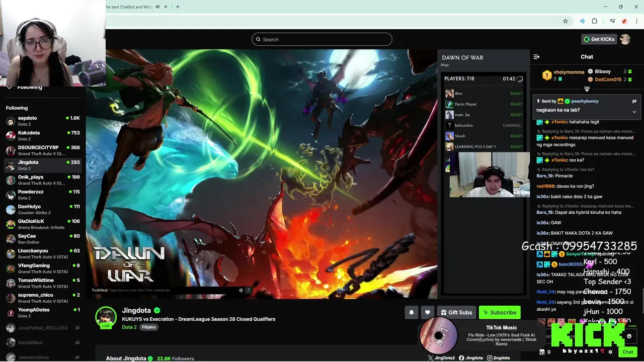Hide the pinned message with the eye-slash icon
This screenshot has width=644, height=362.
(634, 101)
